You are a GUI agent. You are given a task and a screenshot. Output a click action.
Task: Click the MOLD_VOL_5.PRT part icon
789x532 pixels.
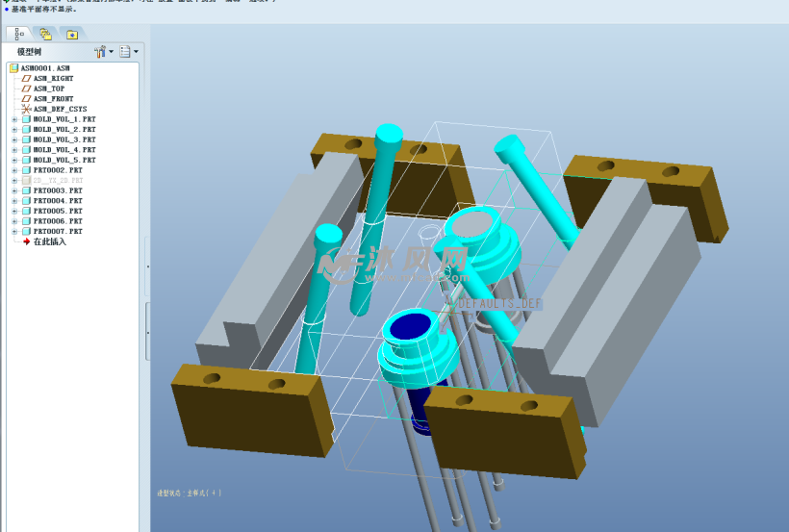26,160
